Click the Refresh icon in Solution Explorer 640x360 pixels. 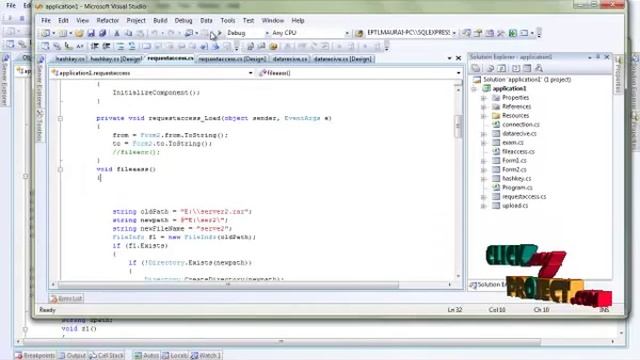point(502,68)
